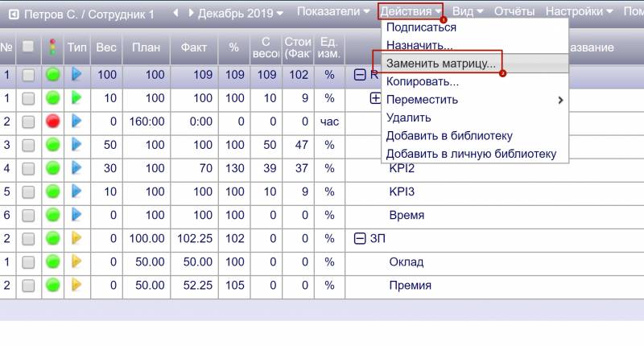Open the Показатели menu
The height and width of the screenshot is (346, 644).
[x=333, y=11]
